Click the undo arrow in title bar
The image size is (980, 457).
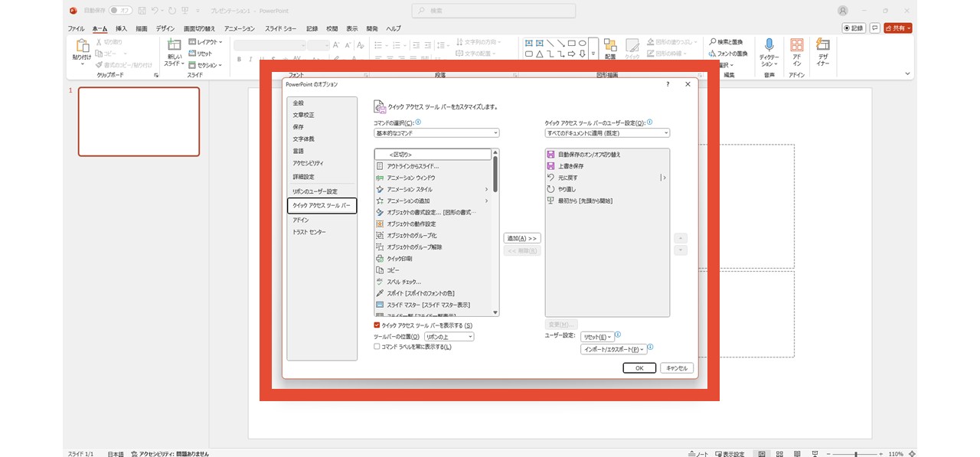[155, 11]
